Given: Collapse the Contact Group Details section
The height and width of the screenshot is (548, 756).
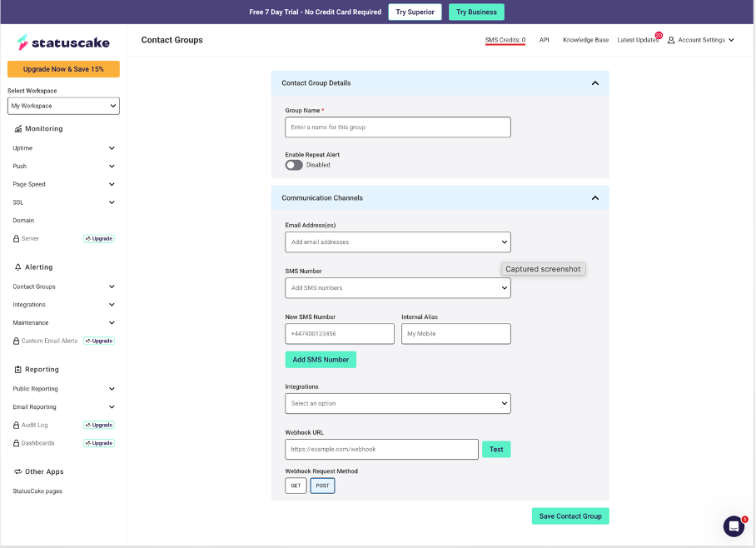Looking at the screenshot, I should (x=594, y=83).
